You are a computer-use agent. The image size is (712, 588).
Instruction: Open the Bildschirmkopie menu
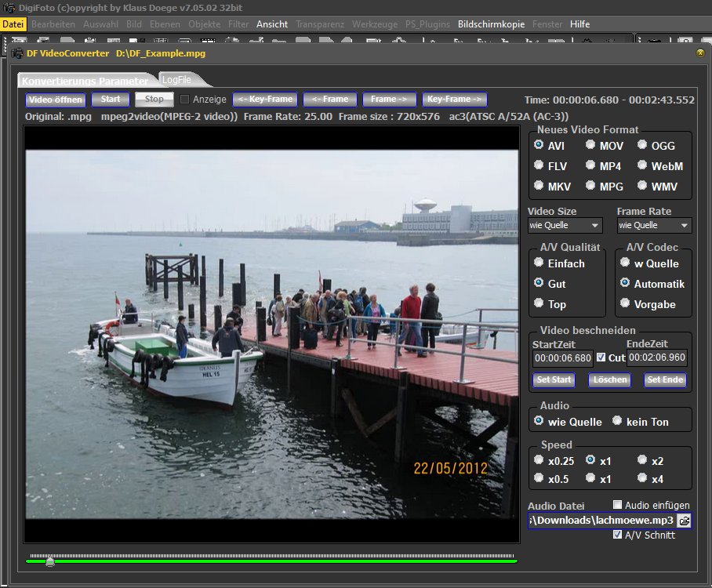tap(491, 24)
